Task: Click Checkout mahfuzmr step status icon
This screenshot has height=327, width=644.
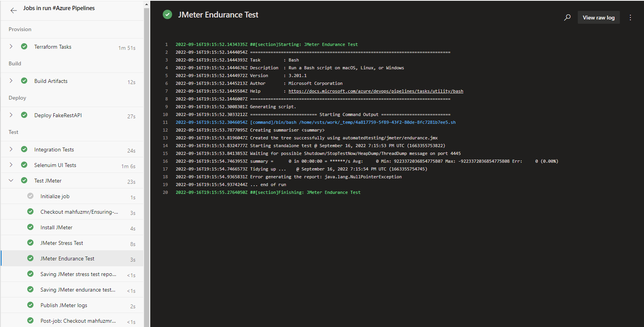Action: pos(30,211)
